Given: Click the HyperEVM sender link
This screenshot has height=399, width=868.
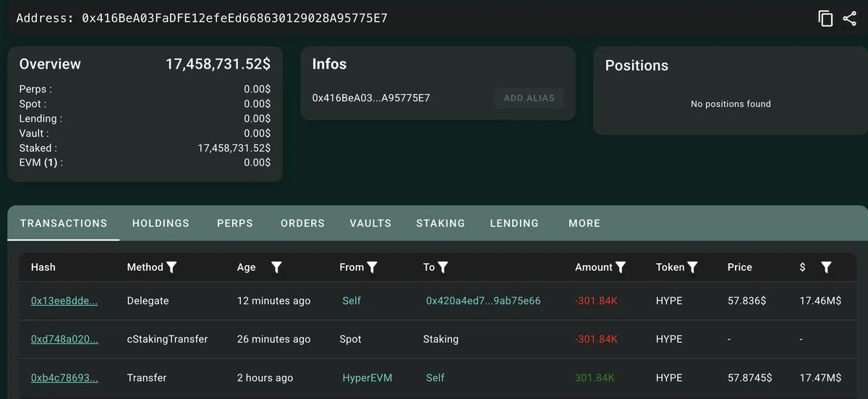Looking at the screenshot, I should coord(367,377).
